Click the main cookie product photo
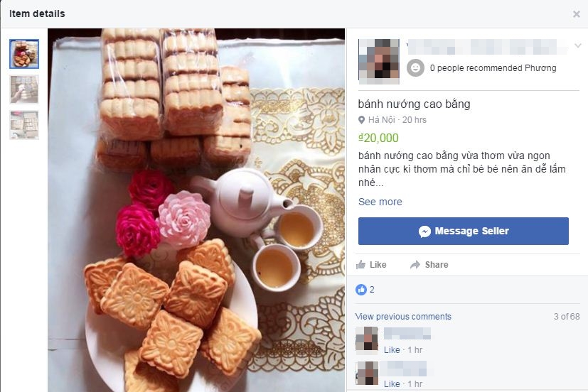Screen dimensions: 588x392 pyautogui.click(x=196, y=210)
